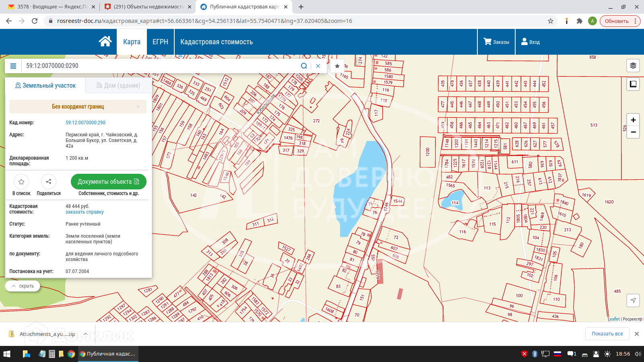Viewport: 644px width, 362px height.
Task: Open the 'Кадастровая стоимость' menu item
Action: [x=217, y=42]
